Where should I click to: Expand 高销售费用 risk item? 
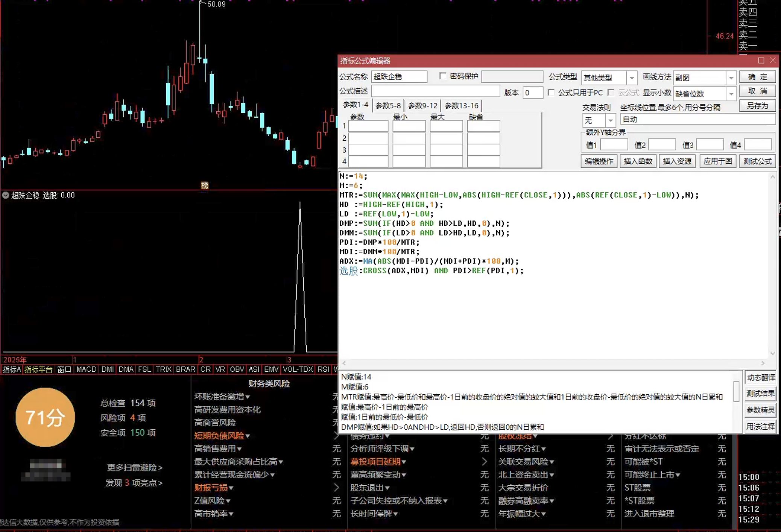[x=239, y=449]
